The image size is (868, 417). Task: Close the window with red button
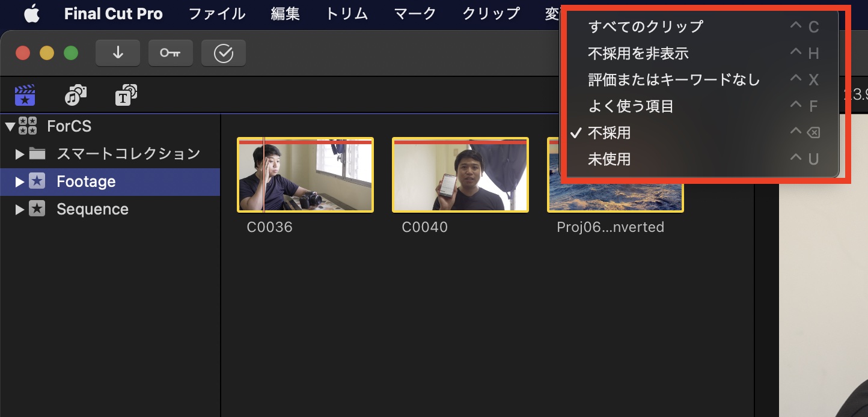(23, 53)
